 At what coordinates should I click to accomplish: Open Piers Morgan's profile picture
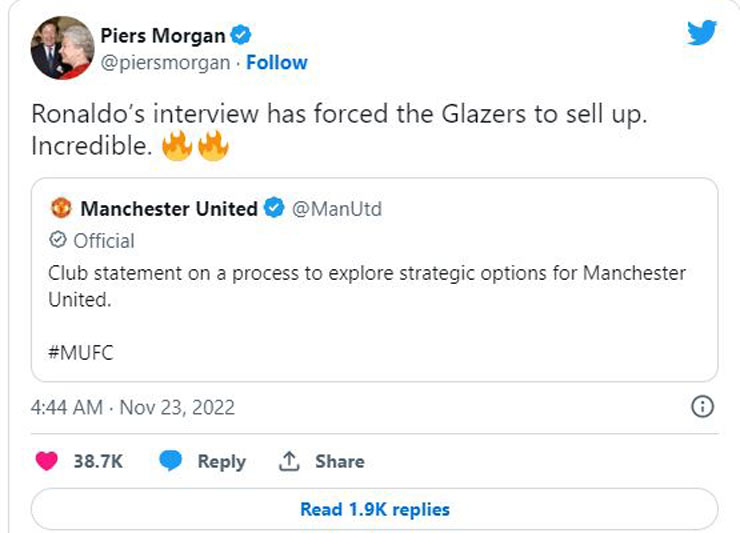(62, 48)
